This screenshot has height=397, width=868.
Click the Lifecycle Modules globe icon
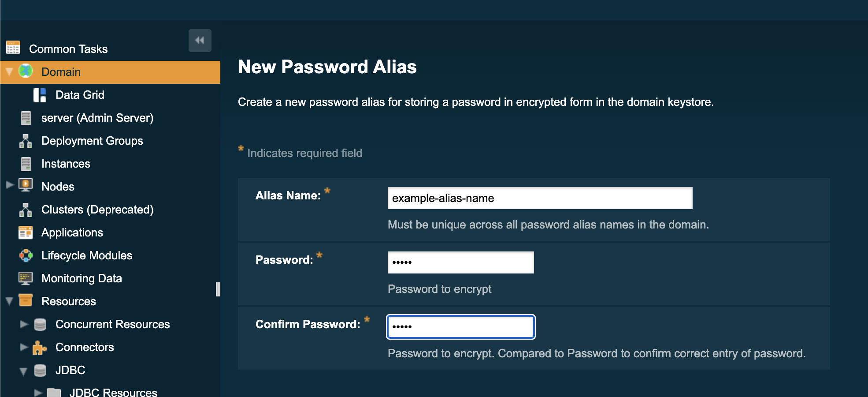(26, 255)
